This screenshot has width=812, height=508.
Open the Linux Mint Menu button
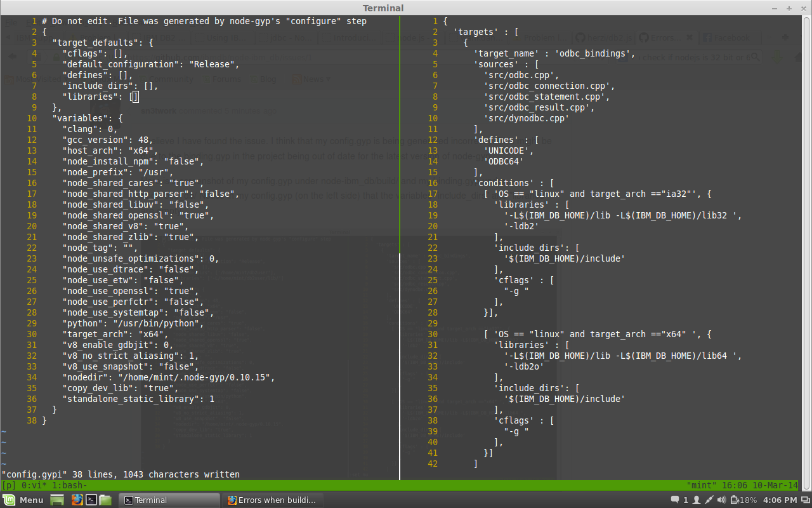click(x=23, y=500)
